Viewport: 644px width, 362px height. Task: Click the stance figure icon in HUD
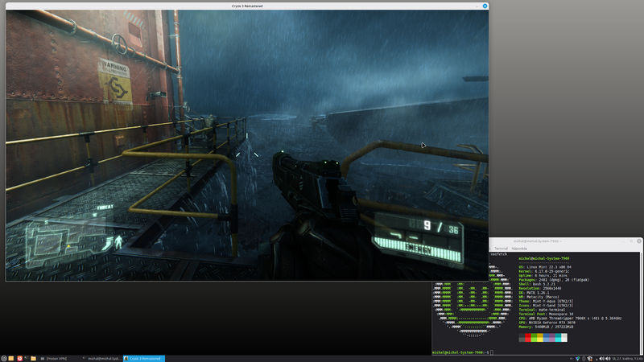(x=118, y=242)
